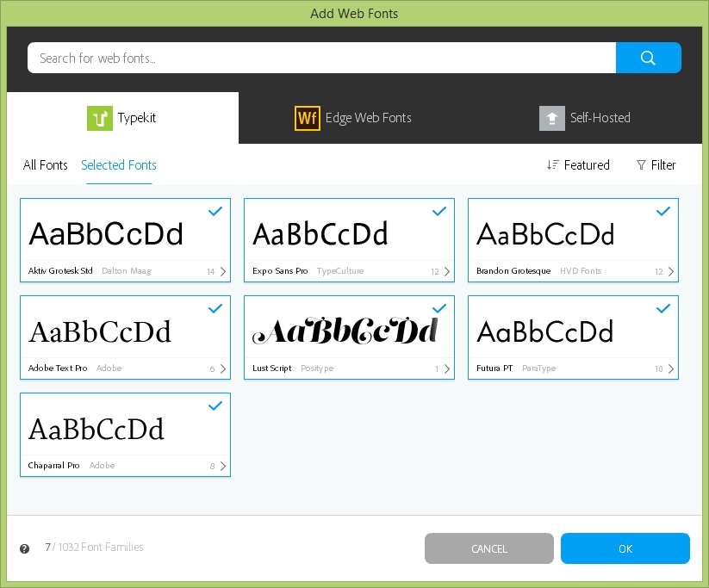Confirm with the OK button
The image size is (709, 588).
625,548
